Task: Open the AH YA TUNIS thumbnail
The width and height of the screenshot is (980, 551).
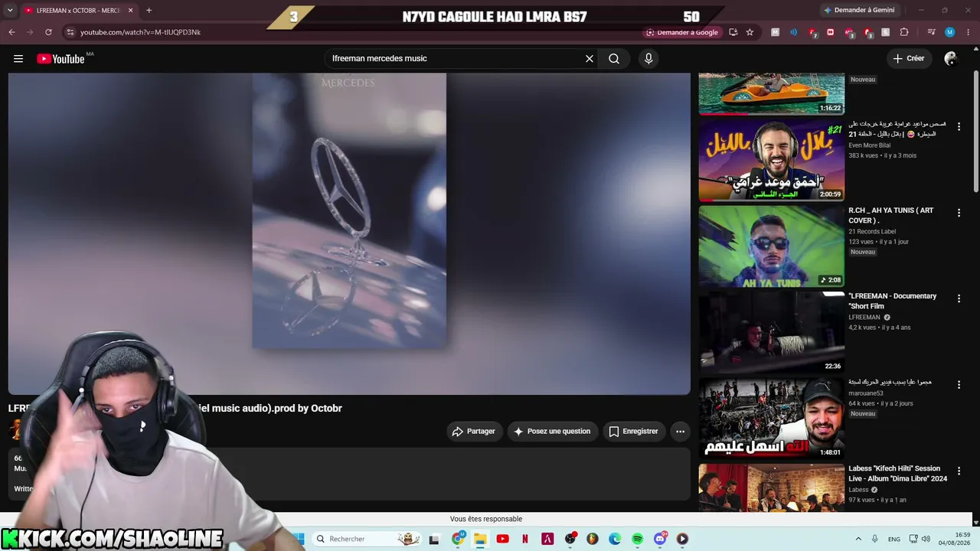Action: coord(771,246)
